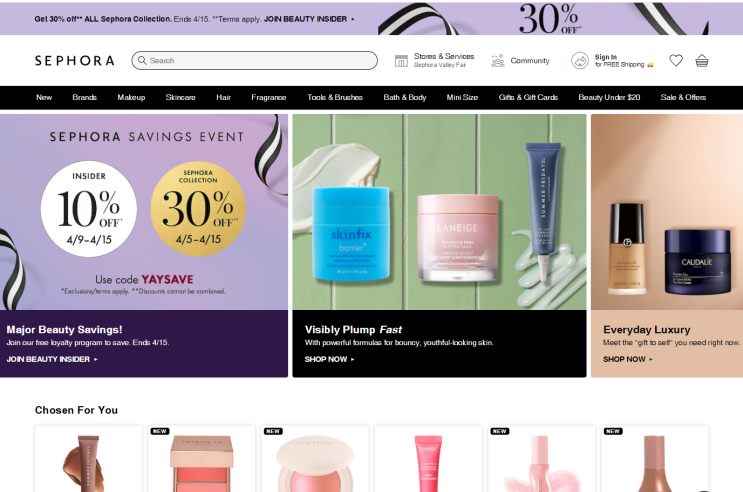Open Beauty Under $20 section

609,97
